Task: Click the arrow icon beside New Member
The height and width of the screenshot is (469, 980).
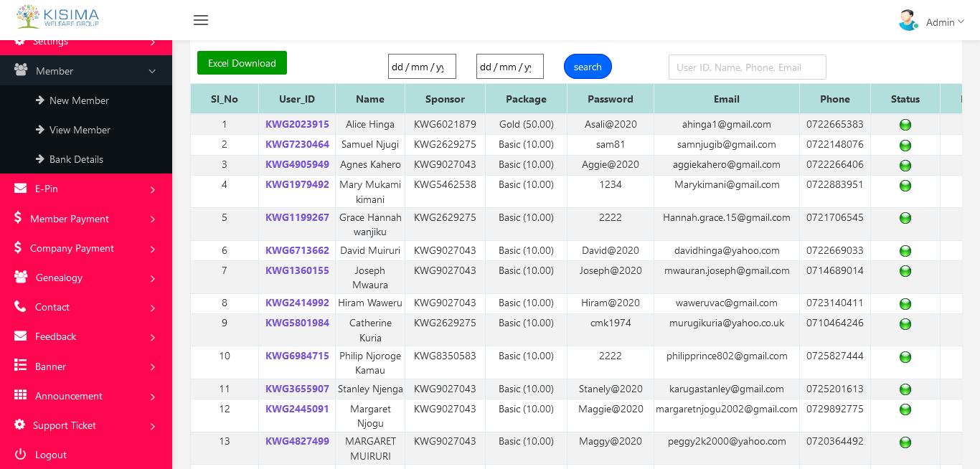Action: (x=40, y=100)
